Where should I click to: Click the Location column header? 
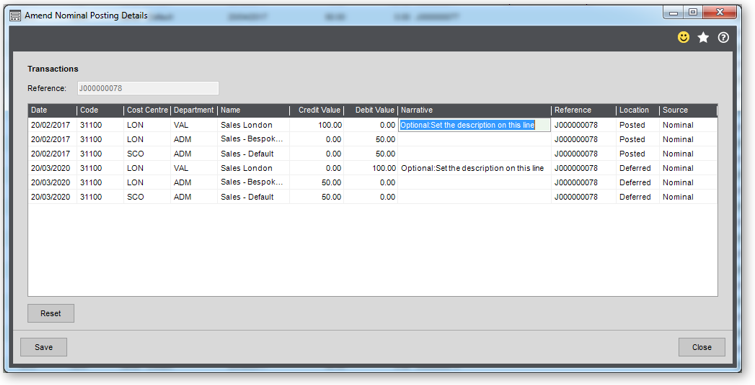638,110
